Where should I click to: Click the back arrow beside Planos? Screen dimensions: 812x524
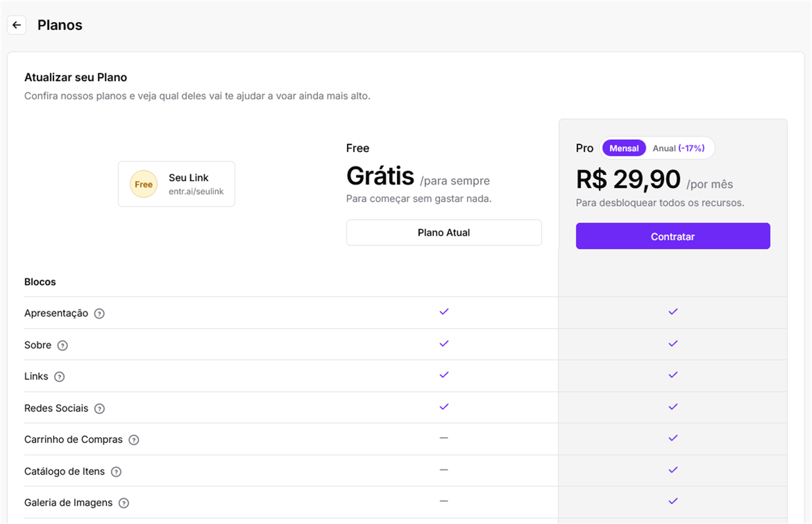[x=16, y=25]
